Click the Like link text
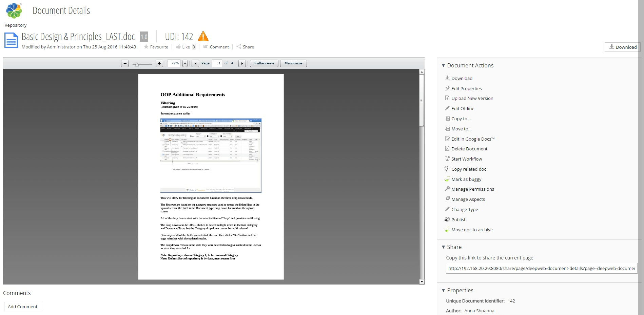This screenshot has height=315, width=644. 186,47
